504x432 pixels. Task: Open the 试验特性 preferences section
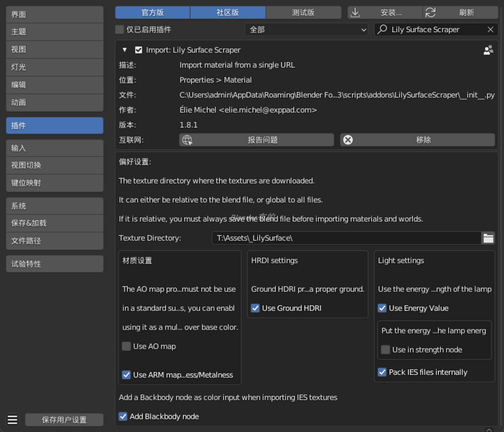[55, 264]
